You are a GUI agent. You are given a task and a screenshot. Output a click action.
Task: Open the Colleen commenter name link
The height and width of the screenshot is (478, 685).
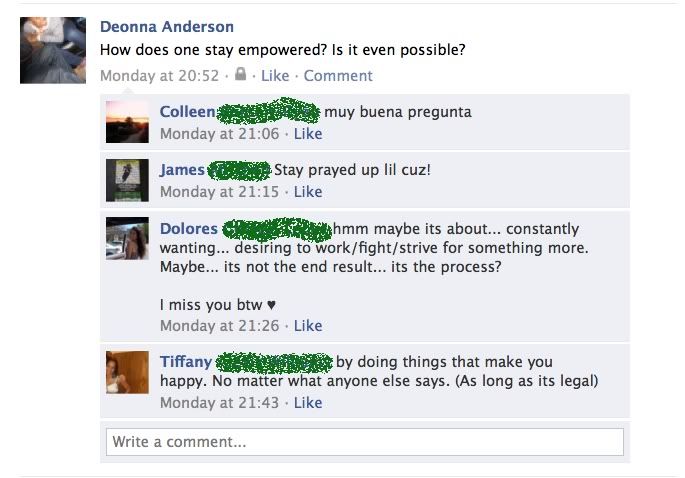coord(187,112)
